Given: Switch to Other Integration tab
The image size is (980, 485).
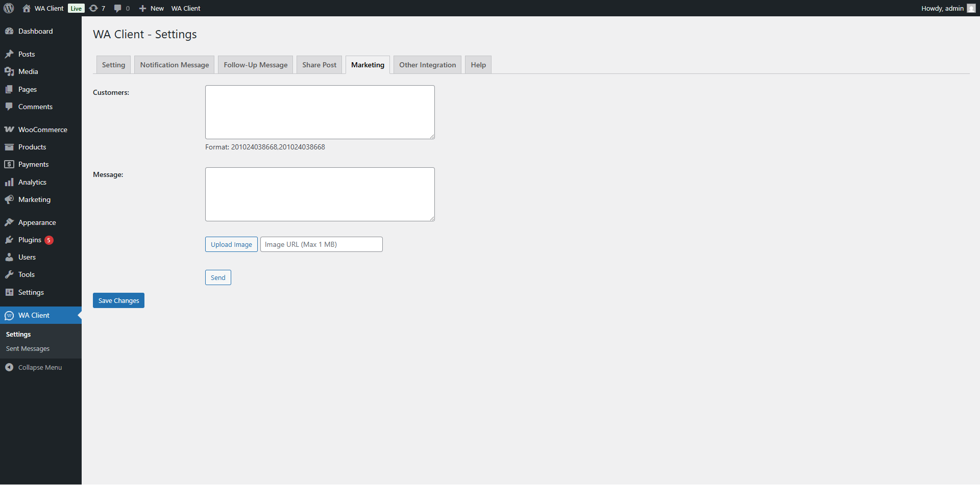Looking at the screenshot, I should [427, 65].
